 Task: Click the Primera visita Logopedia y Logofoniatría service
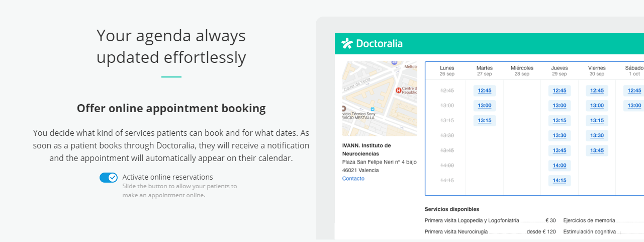pos(472,220)
